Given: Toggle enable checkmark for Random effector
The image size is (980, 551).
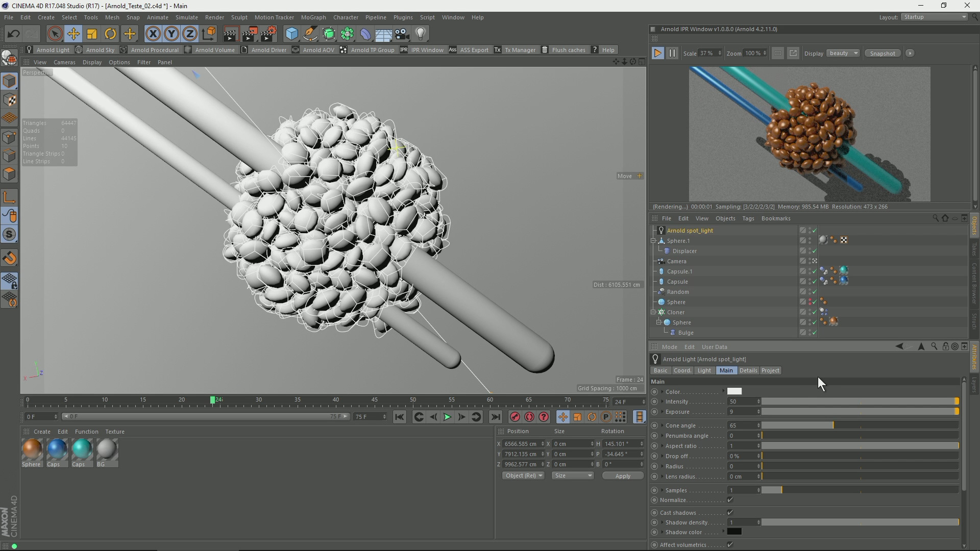Looking at the screenshot, I should click(815, 292).
